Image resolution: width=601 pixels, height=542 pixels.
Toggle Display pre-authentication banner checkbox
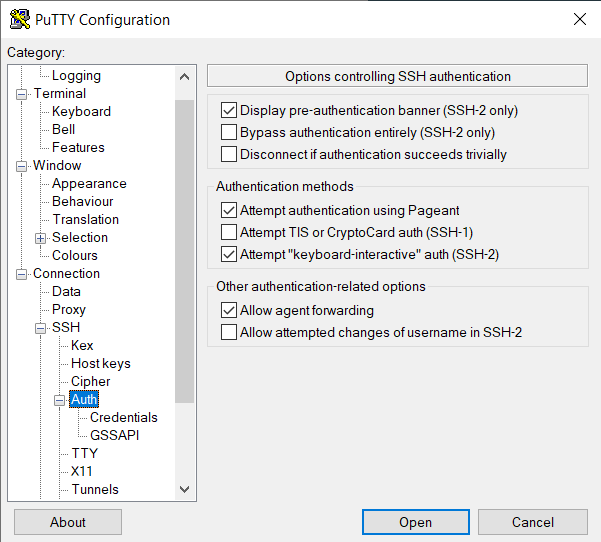[x=229, y=110]
